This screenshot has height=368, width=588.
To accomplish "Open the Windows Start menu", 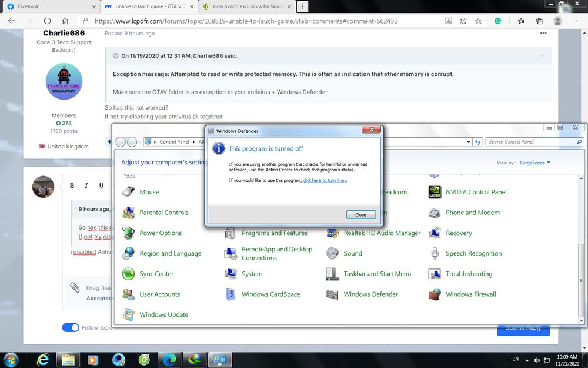I will (x=11, y=360).
